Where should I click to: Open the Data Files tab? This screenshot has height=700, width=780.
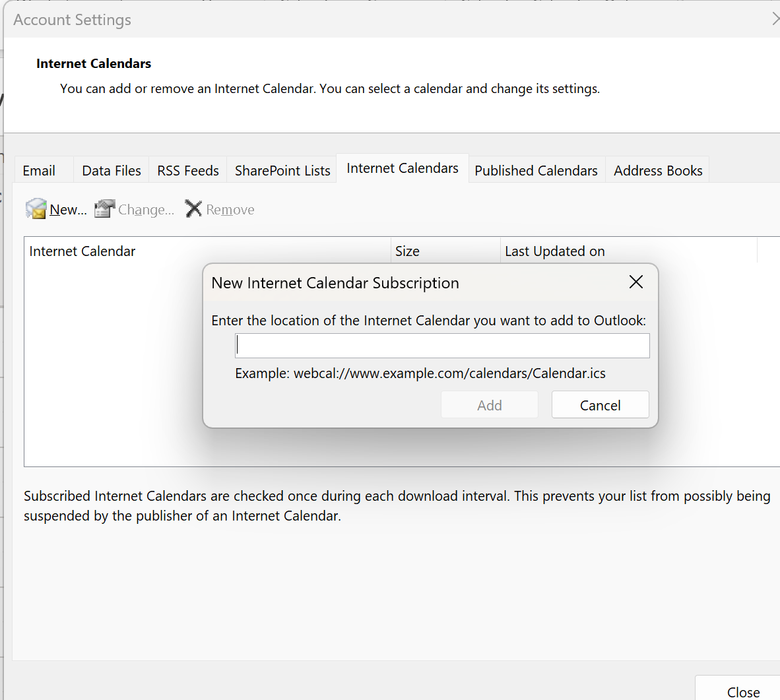(112, 171)
